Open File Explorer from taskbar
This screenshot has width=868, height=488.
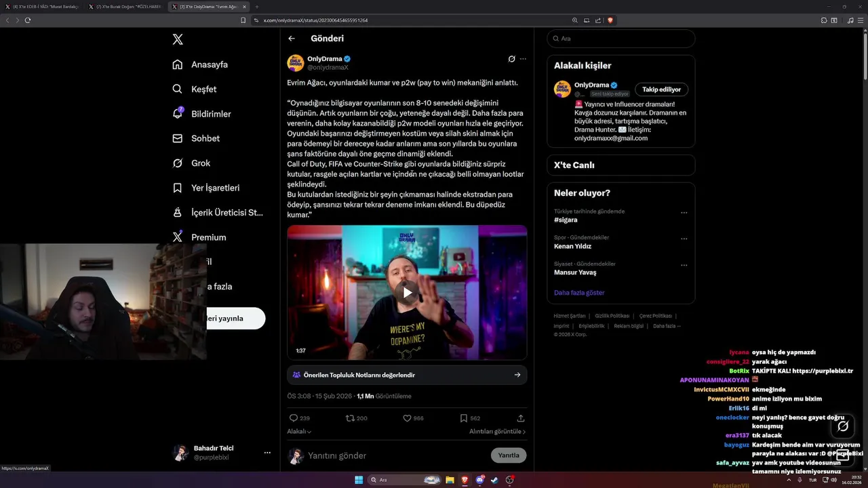[450, 480]
